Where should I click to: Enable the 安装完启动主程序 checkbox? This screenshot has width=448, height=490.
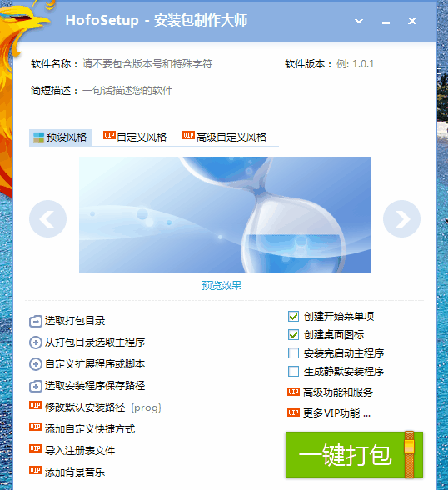pyautogui.click(x=293, y=353)
